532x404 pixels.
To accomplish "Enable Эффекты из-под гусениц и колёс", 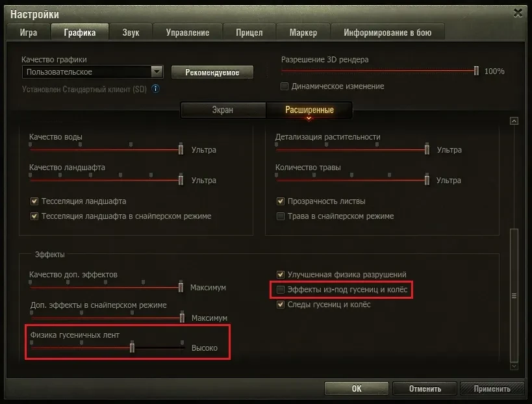I will point(281,289).
